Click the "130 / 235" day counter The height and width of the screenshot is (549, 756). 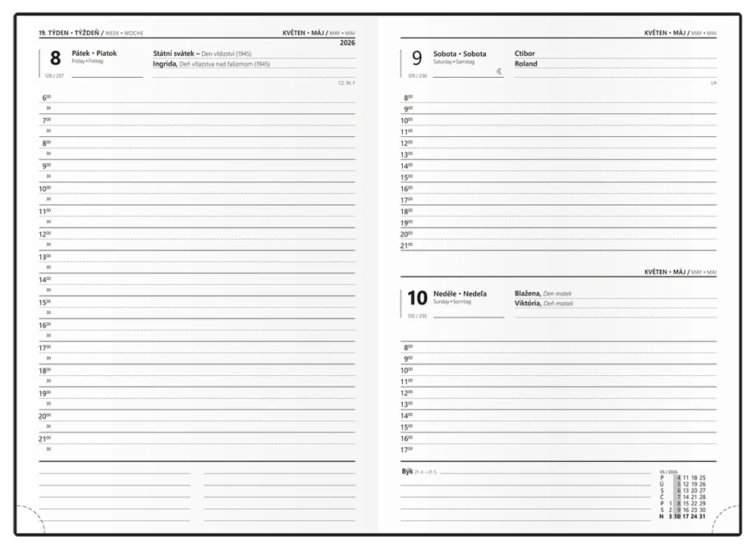pyautogui.click(x=417, y=316)
